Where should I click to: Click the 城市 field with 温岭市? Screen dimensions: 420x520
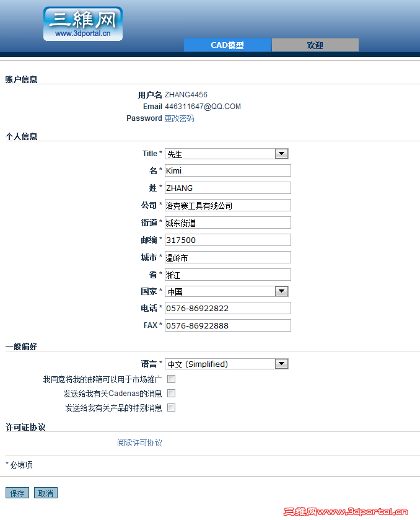coord(228,257)
